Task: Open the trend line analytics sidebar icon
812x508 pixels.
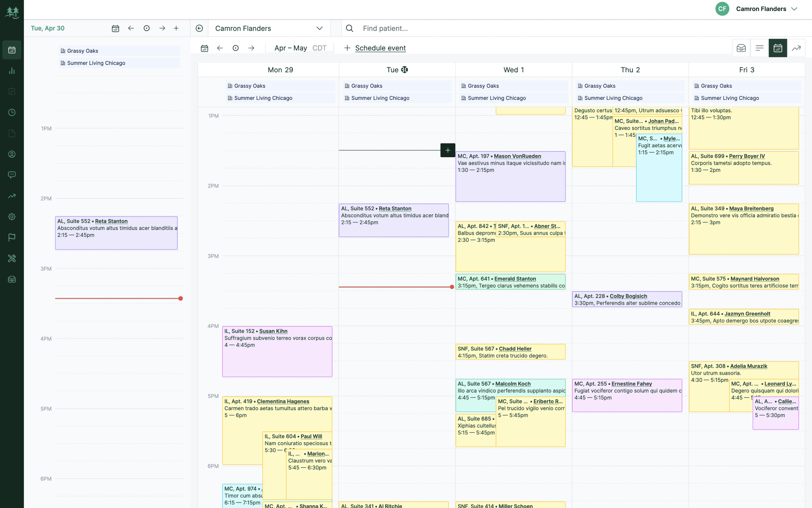Action: [x=12, y=196]
